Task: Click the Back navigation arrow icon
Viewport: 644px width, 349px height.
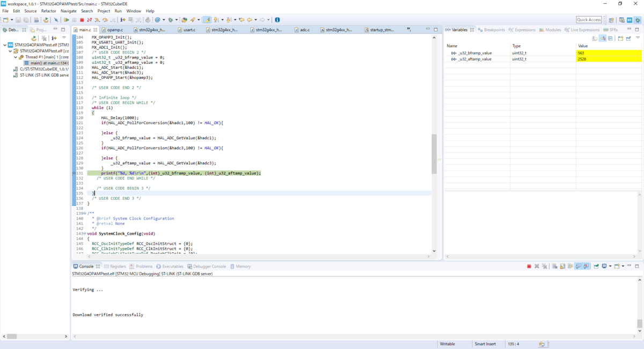Action: [x=250, y=20]
